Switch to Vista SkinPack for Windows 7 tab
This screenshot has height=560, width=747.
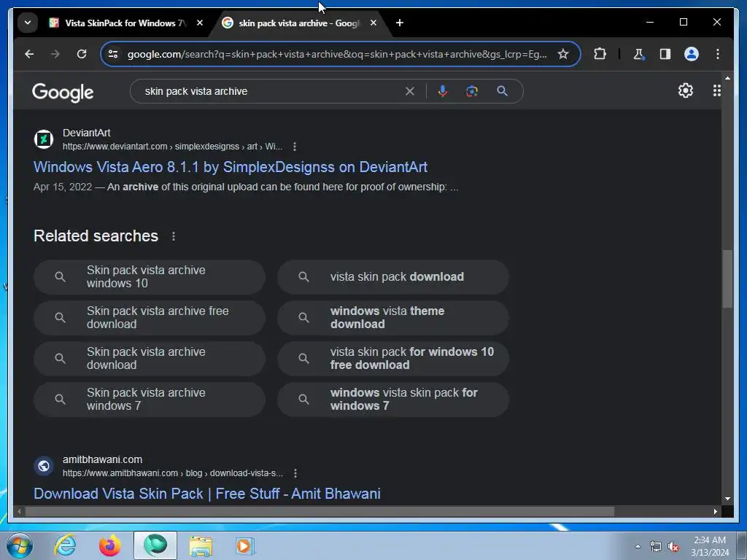pyautogui.click(x=119, y=23)
